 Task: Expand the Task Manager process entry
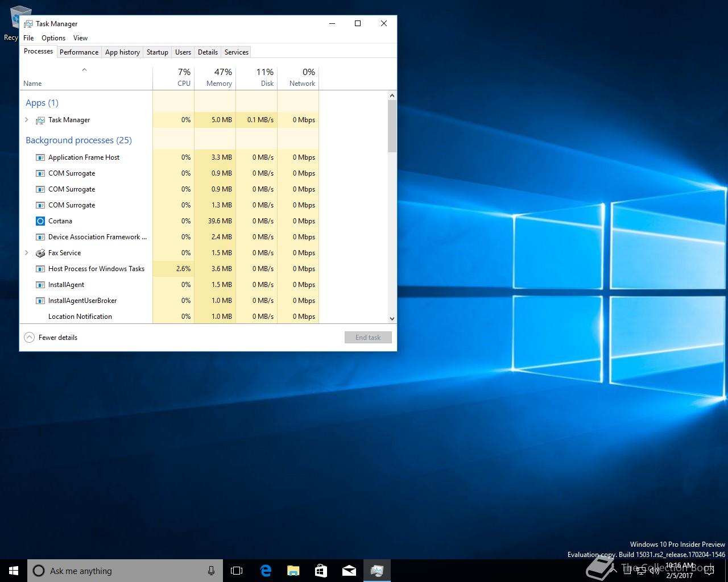point(27,120)
